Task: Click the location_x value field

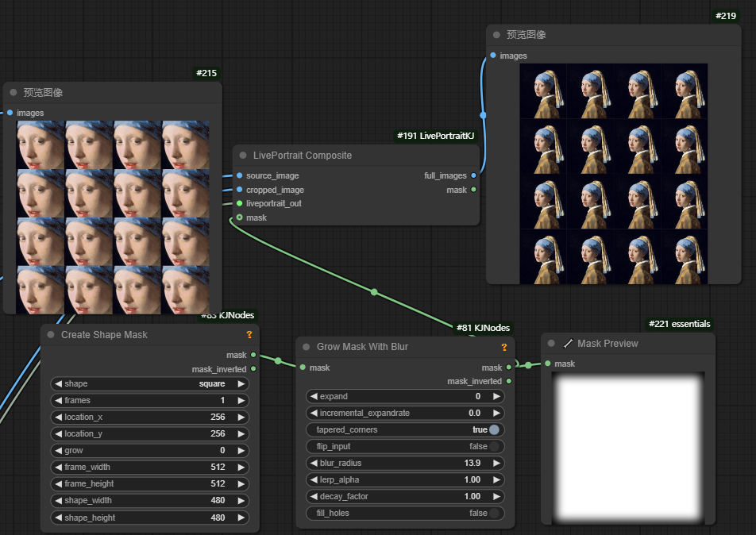Action: click(149, 418)
